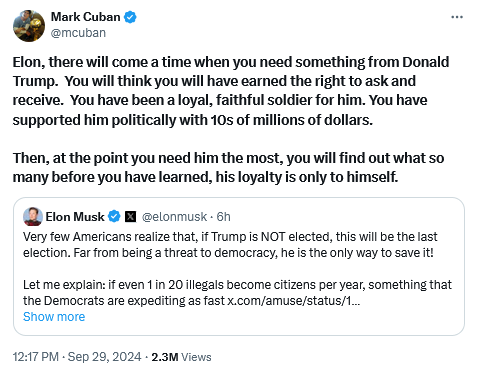Click Mark Cuban's blue verified badge

pyautogui.click(x=130, y=17)
